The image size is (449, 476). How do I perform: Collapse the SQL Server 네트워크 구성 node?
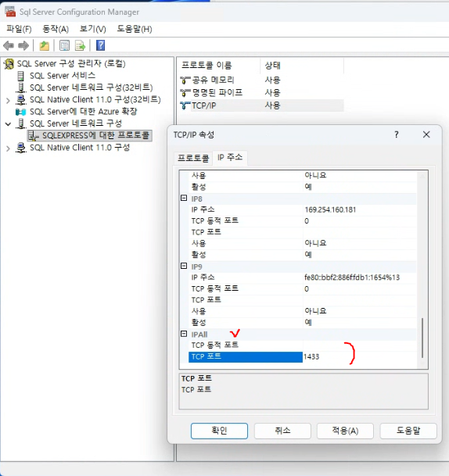click(x=8, y=123)
